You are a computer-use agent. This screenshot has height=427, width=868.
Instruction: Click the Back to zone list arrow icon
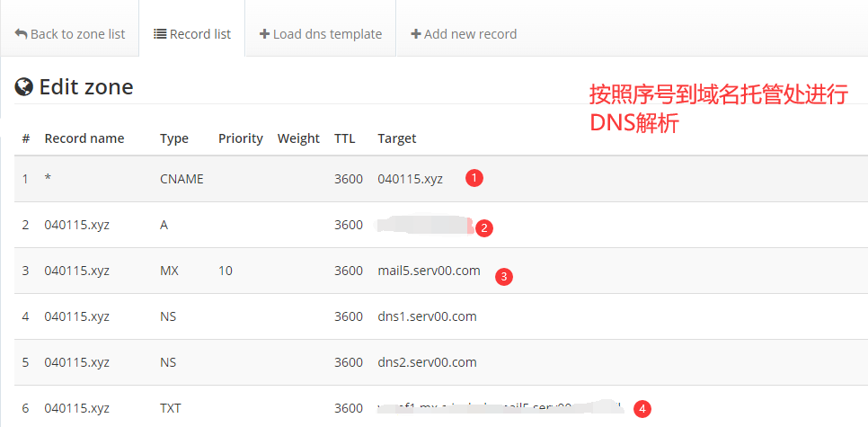21,34
